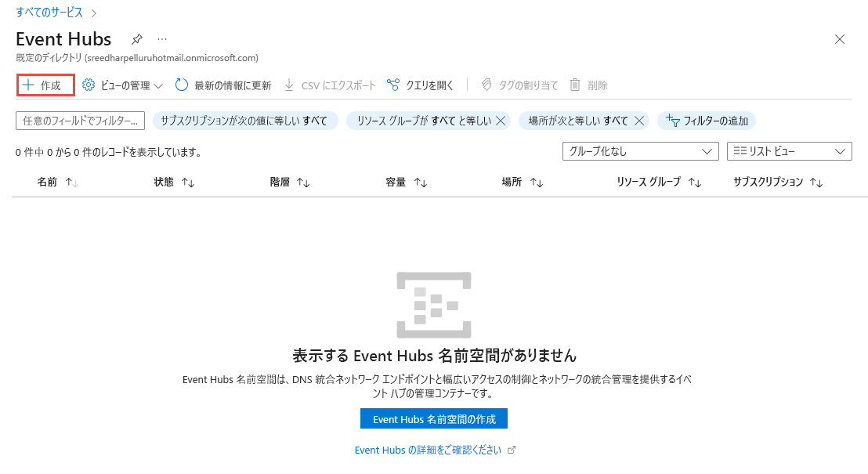Expand the グループ化なし dropdown
Viewport: 868px width, 474px height.
(641, 151)
